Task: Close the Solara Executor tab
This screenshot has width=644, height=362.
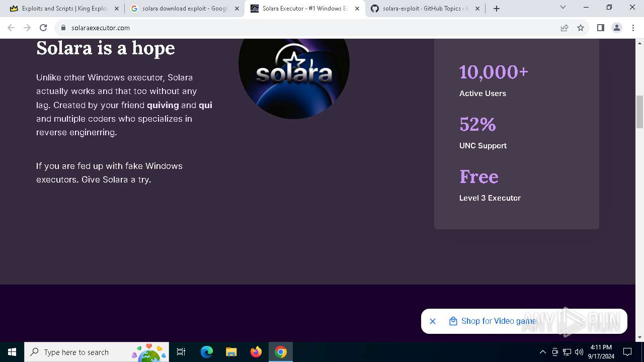Action: pos(357,9)
